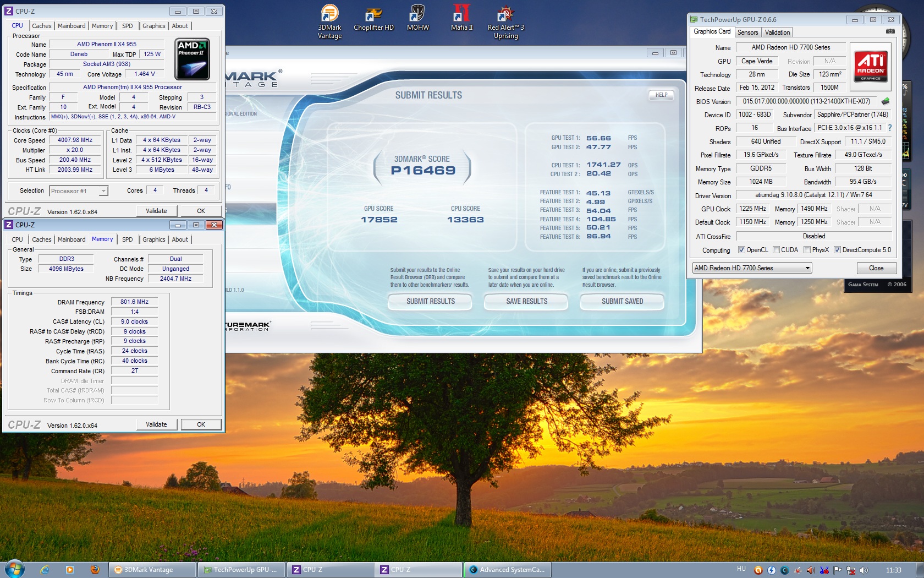Click the GPU score value 17852
Viewport: 924px width, 578px height.
[x=379, y=220]
